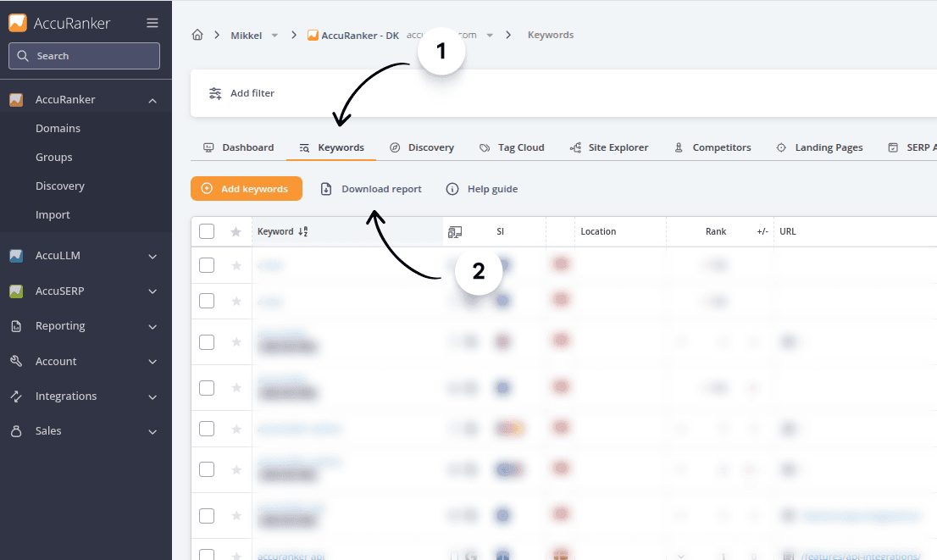Click the device type column header icon
937x560 pixels.
coord(455,232)
